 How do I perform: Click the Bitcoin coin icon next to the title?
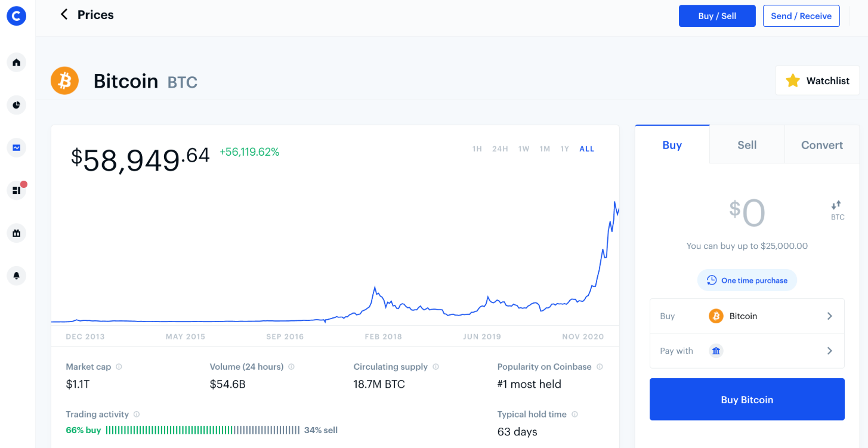pos(64,81)
